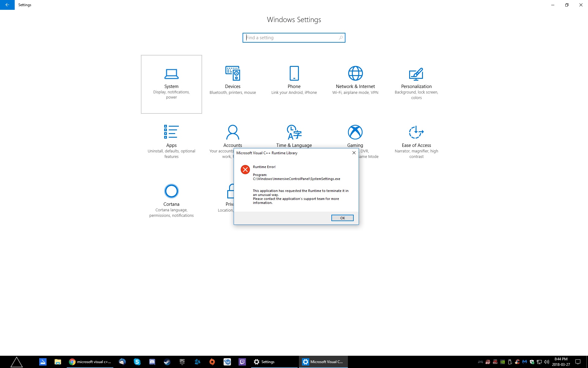Open the Time & Language category
Screen dimensions: 588x368
294,136
